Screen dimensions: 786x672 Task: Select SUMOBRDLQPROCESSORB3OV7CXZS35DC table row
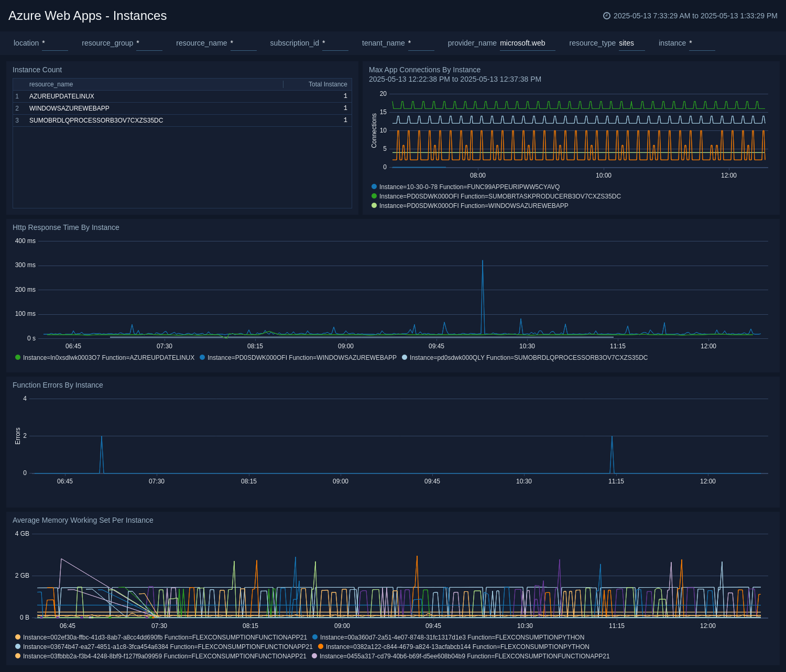point(182,120)
